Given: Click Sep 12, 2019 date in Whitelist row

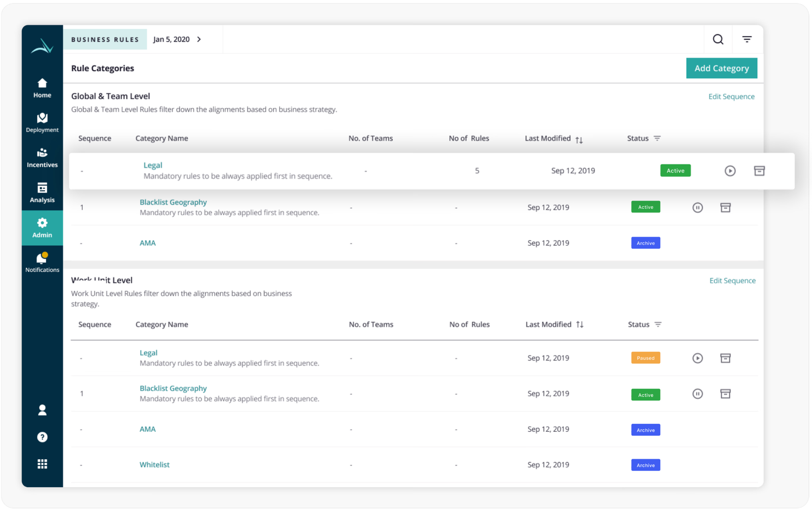Looking at the screenshot, I should point(548,465).
